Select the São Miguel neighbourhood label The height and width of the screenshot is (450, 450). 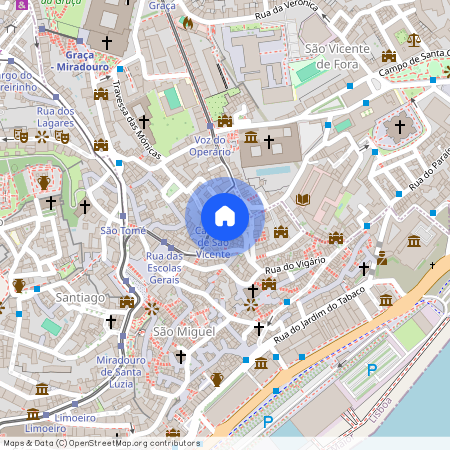click(x=184, y=332)
